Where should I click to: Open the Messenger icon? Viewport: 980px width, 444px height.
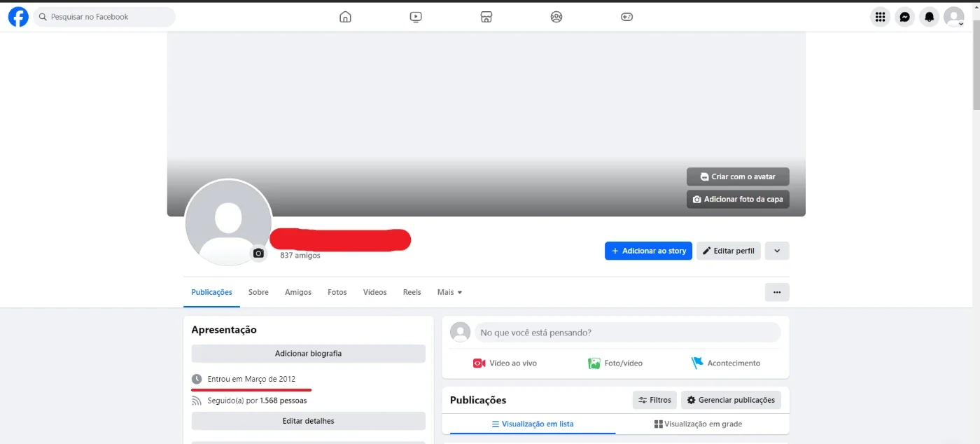pyautogui.click(x=905, y=17)
